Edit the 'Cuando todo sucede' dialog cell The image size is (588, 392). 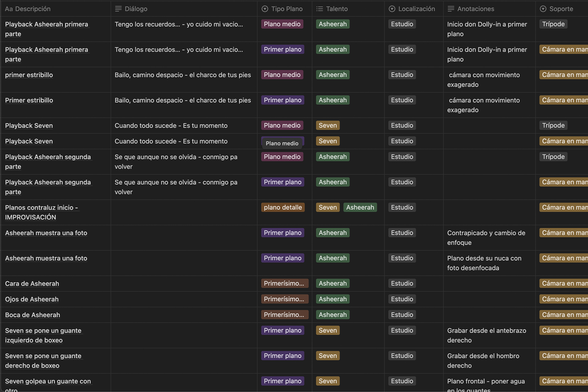(x=171, y=126)
